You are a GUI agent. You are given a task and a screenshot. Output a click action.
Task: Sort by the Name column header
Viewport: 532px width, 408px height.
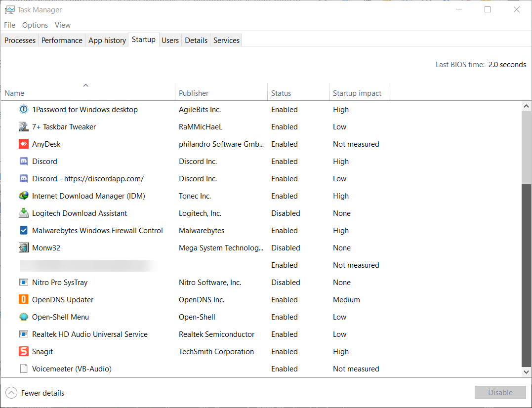(x=88, y=92)
